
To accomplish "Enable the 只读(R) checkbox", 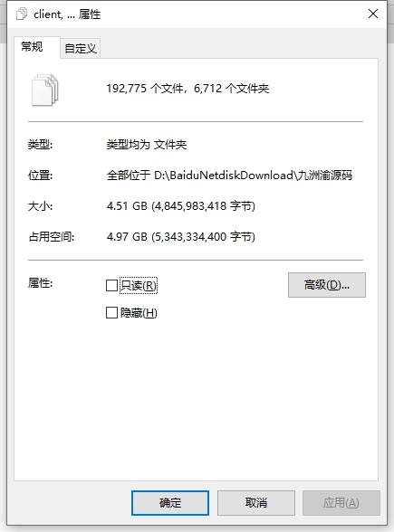I will coord(111,285).
